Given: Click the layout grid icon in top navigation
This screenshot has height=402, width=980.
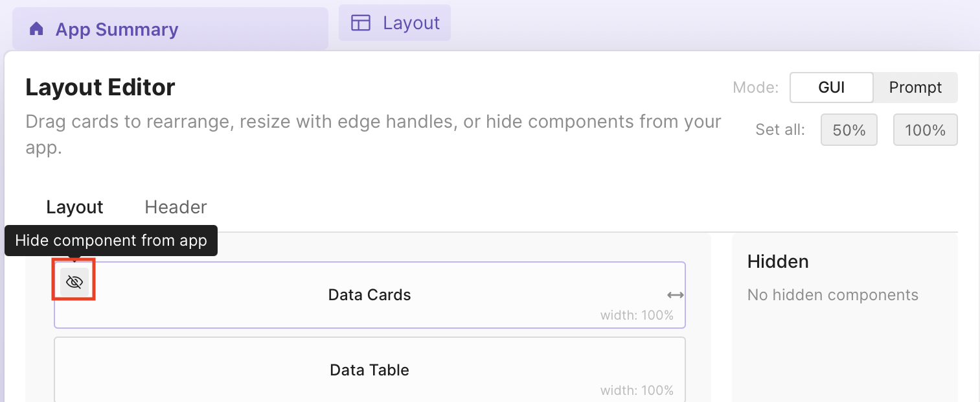Looking at the screenshot, I should (x=360, y=22).
